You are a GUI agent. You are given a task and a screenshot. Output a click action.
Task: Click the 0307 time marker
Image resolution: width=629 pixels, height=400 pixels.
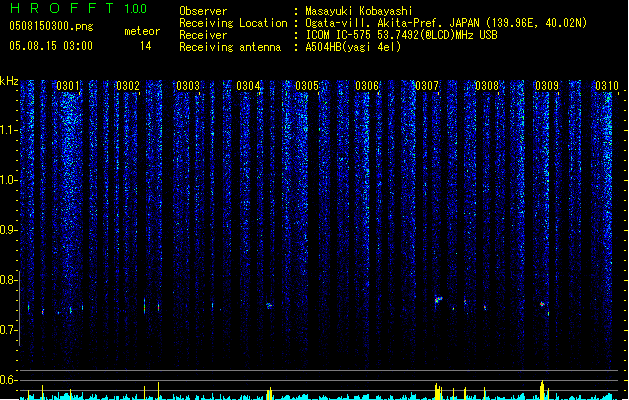tap(427, 86)
